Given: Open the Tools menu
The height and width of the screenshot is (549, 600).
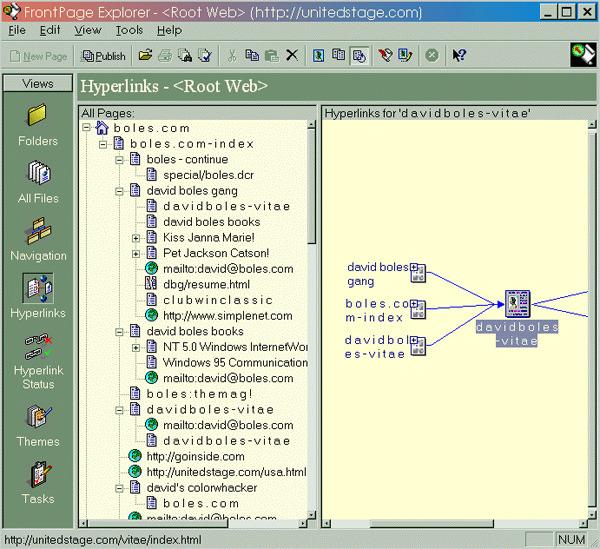Looking at the screenshot, I should (x=129, y=30).
